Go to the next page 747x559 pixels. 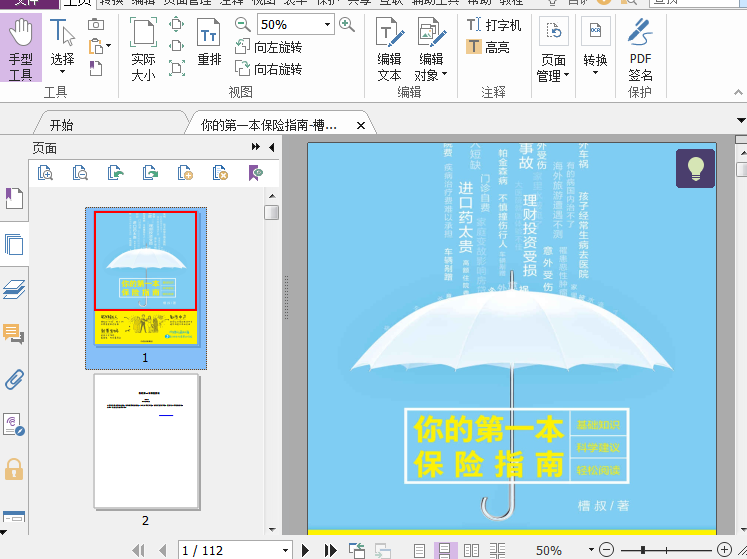point(305,550)
